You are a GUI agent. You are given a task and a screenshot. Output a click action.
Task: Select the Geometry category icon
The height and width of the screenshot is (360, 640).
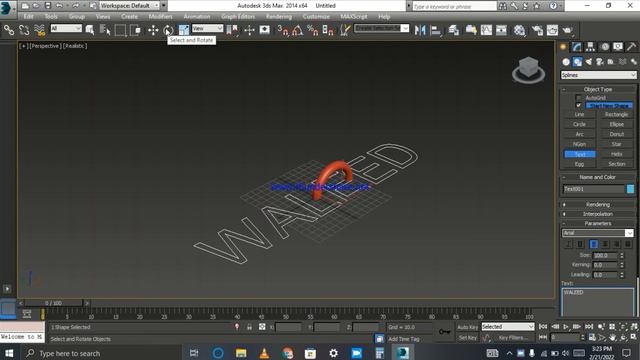coord(566,62)
